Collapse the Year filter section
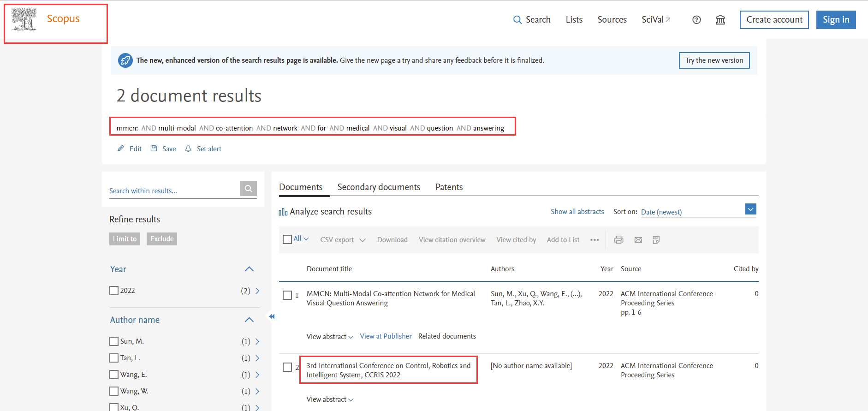This screenshot has height=411, width=868. [249, 269]
